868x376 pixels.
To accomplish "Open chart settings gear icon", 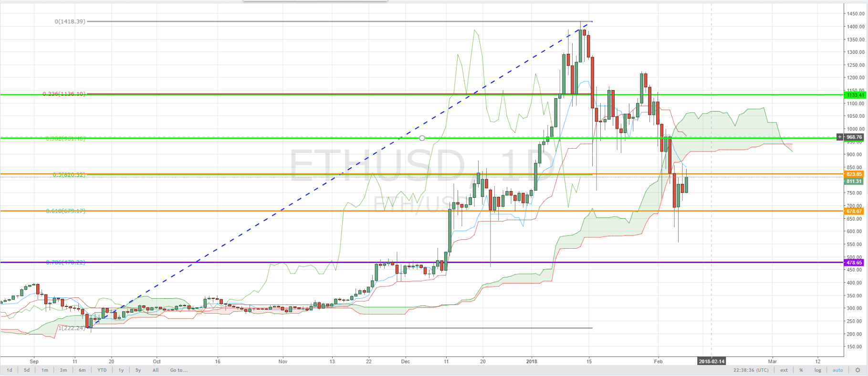I will click(858, 370).
